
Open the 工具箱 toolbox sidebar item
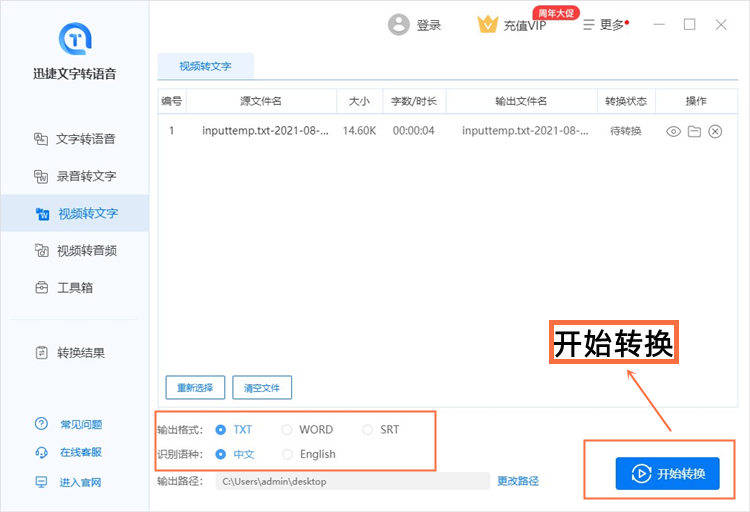click(x=74, y=288)
